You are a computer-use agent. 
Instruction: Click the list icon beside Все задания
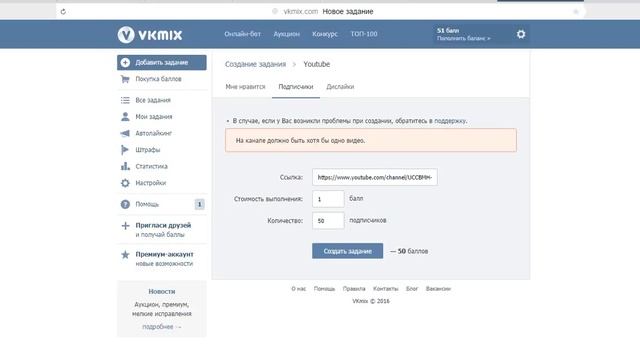(125, 100)
